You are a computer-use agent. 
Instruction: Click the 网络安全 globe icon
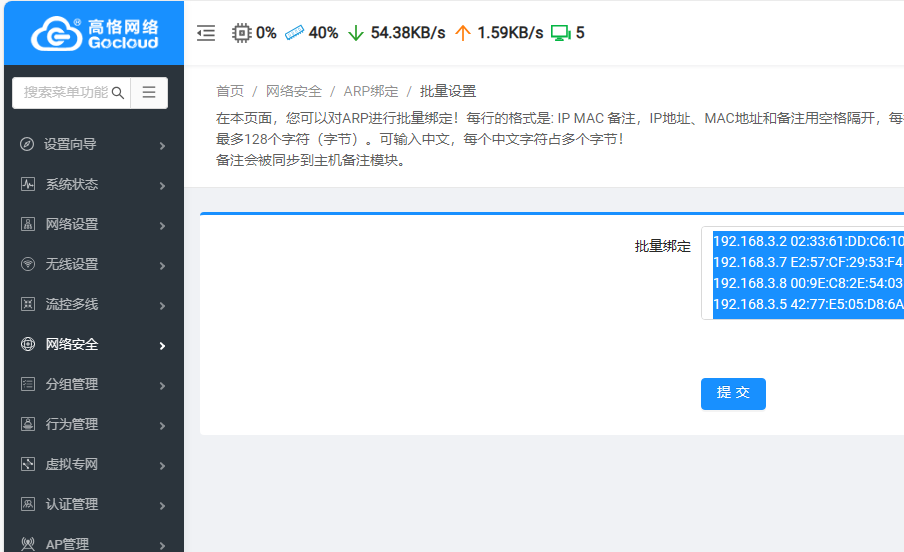point(28,344)
